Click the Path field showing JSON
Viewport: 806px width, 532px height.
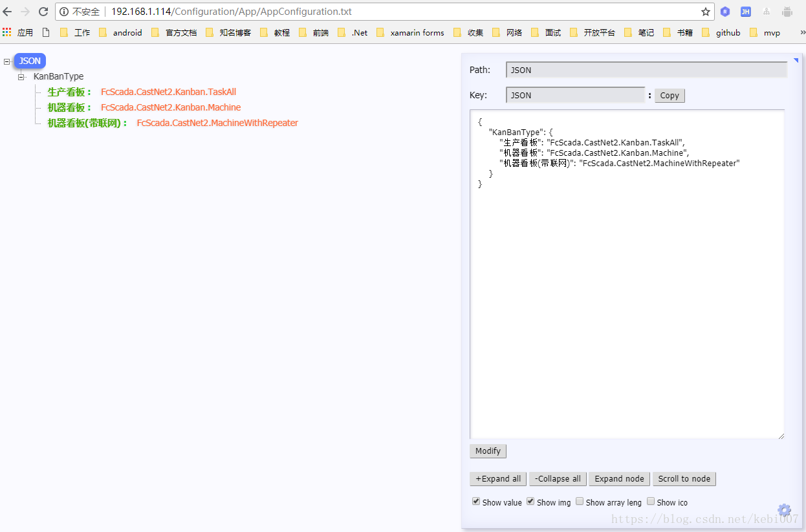click(x=646, y=70)
